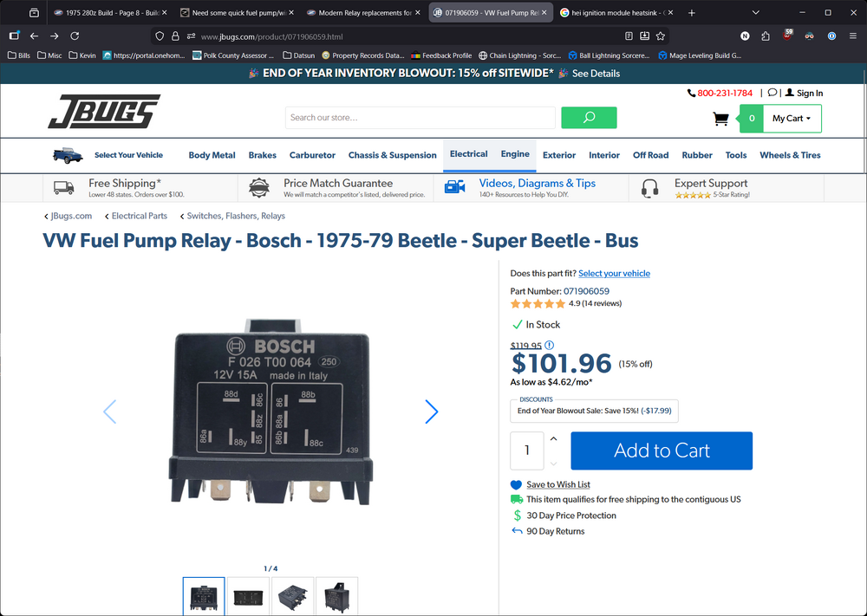Click the info icon beside original price
Viewport: 867px width, 616px height.
coord(549,345)
